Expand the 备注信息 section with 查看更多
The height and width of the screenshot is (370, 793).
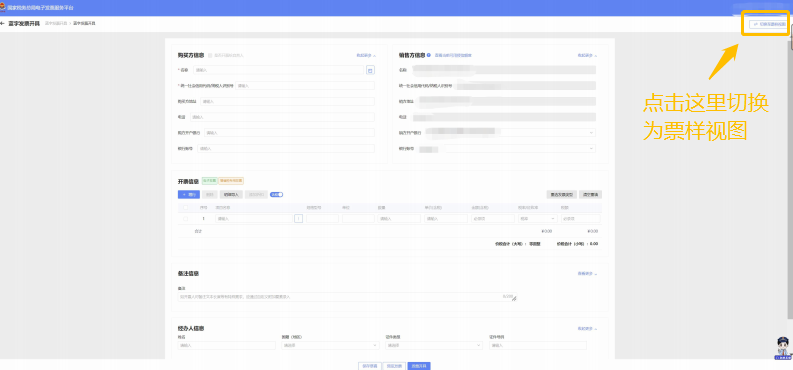[x=587, y=273]
